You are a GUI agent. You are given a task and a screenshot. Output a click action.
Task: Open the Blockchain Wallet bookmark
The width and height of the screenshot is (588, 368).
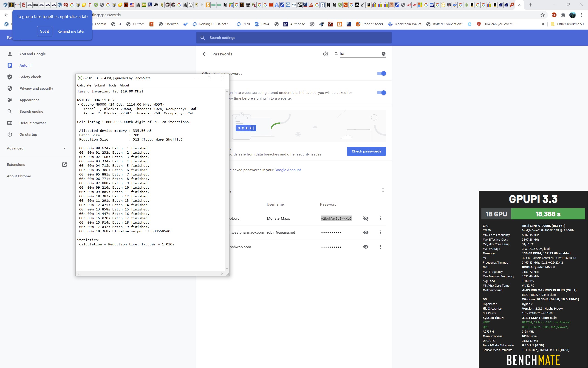tap(404, 24)
